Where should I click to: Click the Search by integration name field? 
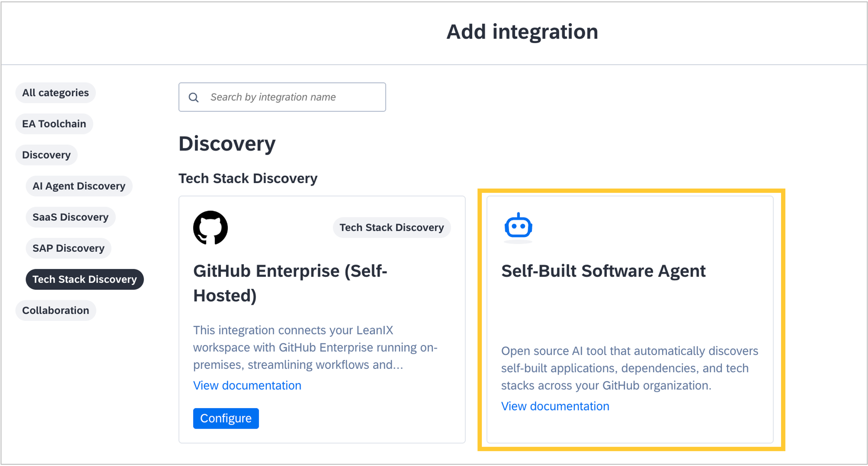282,97
